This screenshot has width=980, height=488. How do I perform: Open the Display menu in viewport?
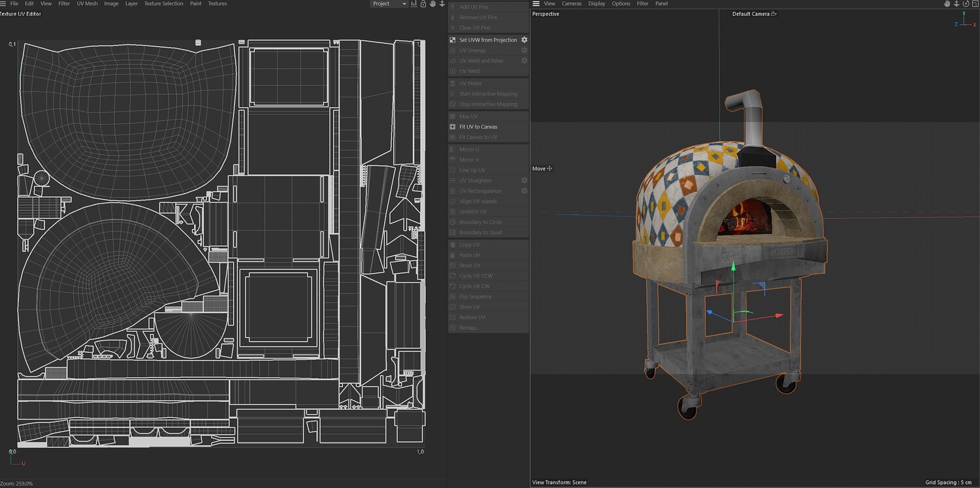point(596,4)
